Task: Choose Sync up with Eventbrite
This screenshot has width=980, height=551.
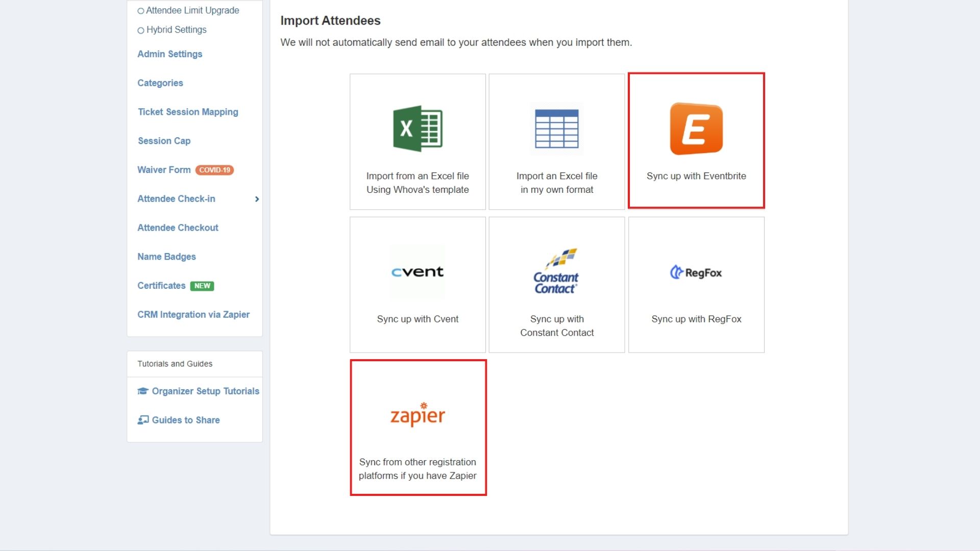Action: coord(696,140)
